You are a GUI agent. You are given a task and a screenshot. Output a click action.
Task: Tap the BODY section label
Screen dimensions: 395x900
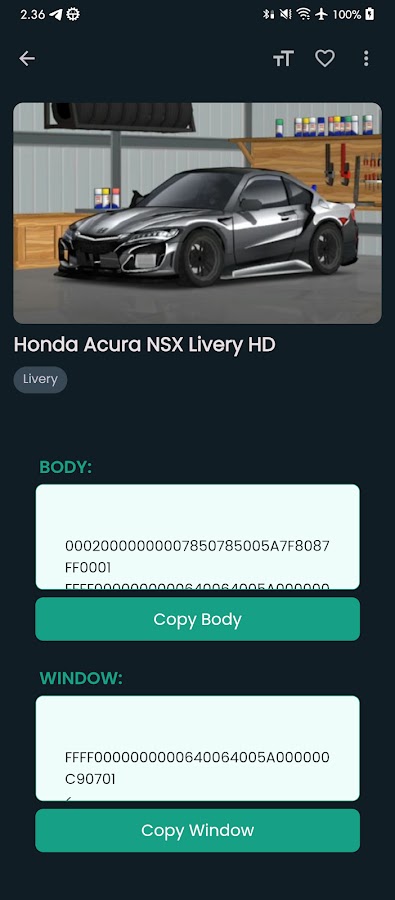pos(65,467)
